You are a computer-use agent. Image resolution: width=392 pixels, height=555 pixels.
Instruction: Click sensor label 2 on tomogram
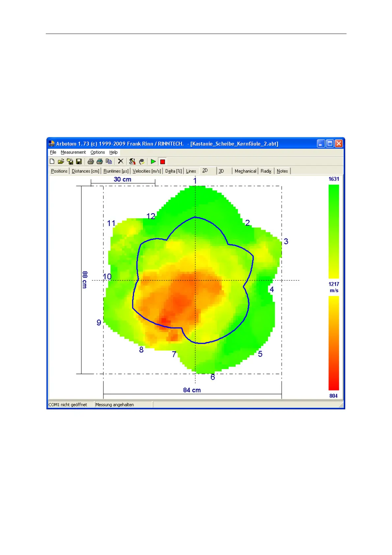tap(247, 223)
